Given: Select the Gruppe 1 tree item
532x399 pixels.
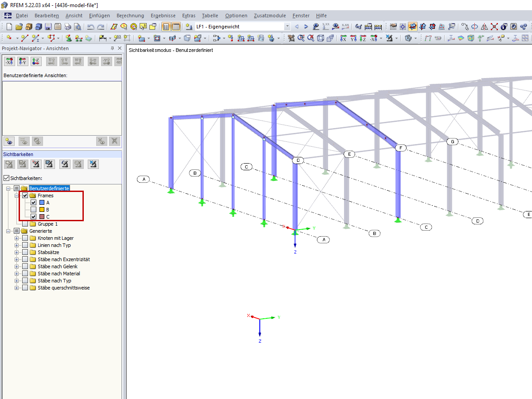Looking at the screenshot, I should click(x=47, y=224).
